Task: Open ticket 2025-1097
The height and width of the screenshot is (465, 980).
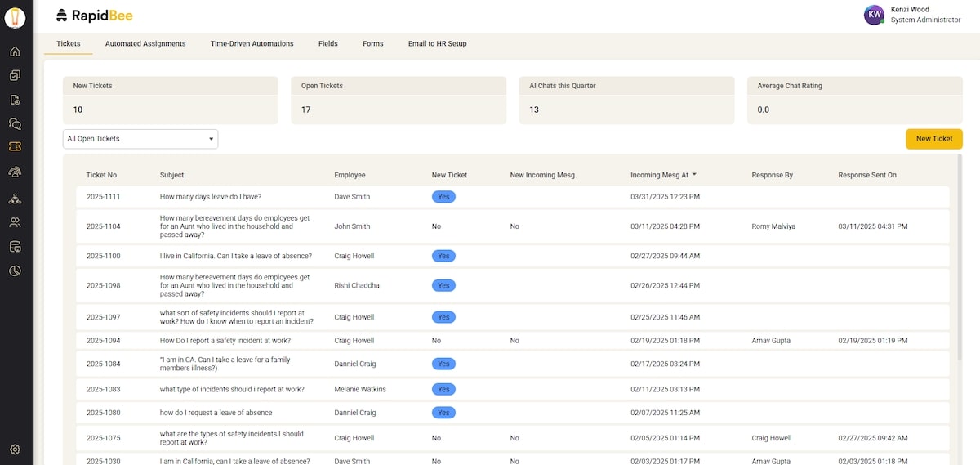Action: 103,317
